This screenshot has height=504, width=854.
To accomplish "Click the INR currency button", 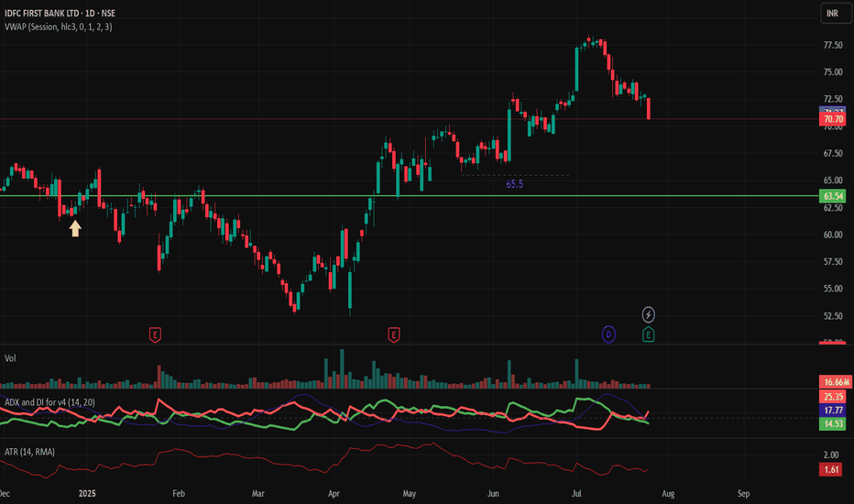I will (x=835, y=13).
